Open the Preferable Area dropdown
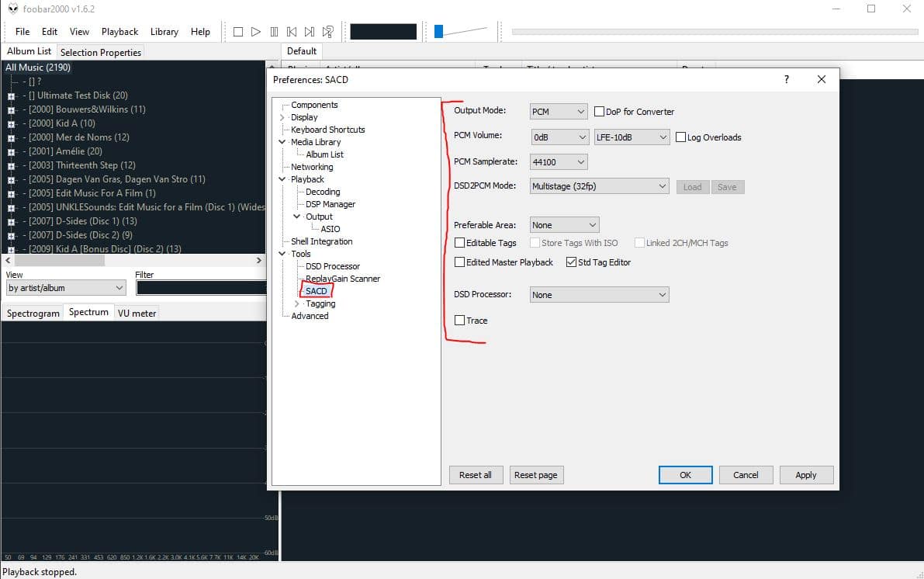 click(x=565, y=225)
